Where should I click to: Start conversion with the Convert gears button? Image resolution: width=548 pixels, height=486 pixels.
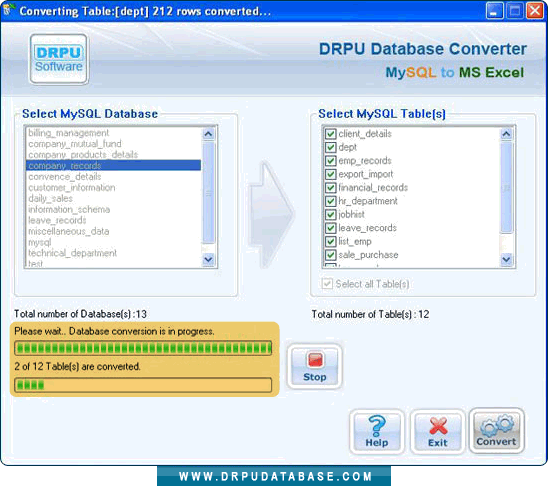[497, 431]
